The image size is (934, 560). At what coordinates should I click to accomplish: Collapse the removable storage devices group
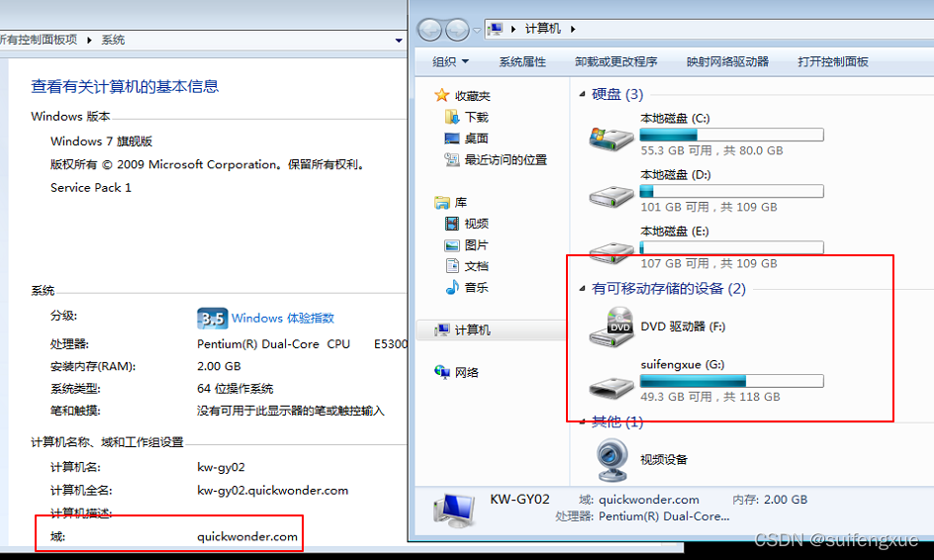click(582, 290)
